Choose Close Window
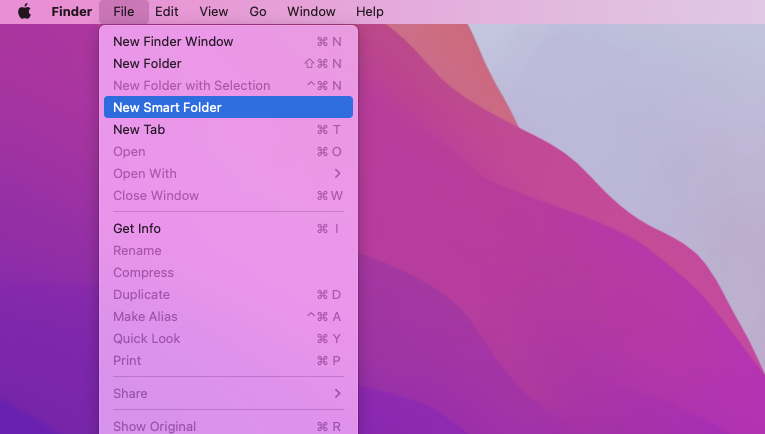Viewport: 765px width, 434px height. [228, 196]
